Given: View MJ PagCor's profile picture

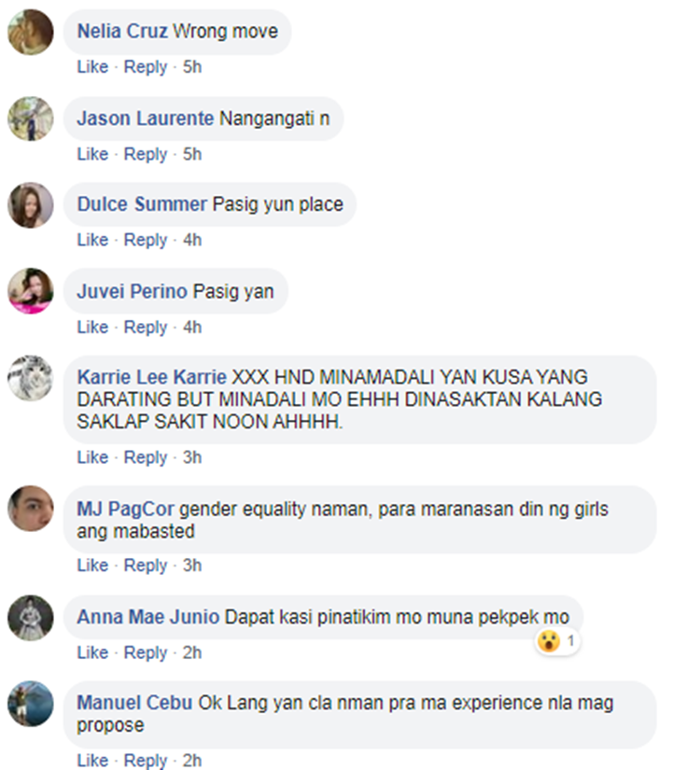Looking at the screenshot, I should click(x=31, y=509).
